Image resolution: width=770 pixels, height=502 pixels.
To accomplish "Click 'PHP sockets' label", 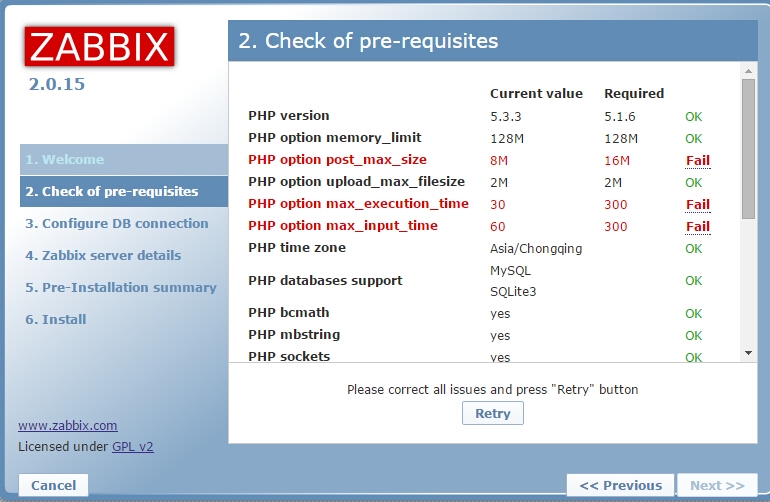I will [x=289, y=356].
